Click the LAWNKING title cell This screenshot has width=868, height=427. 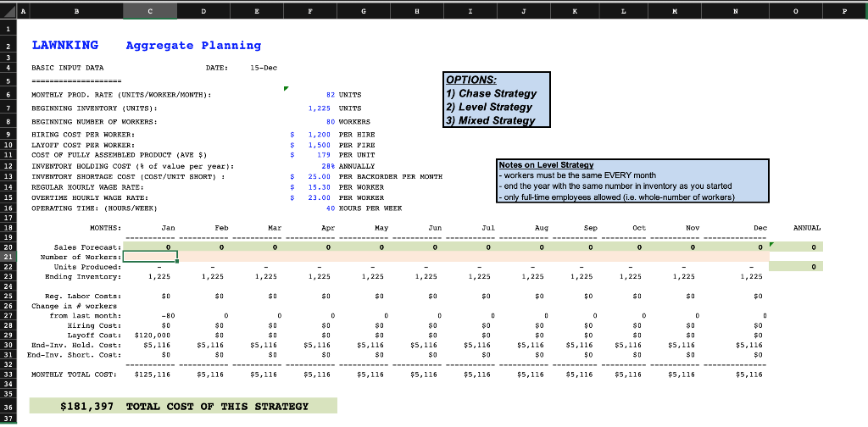pos(65,46)
